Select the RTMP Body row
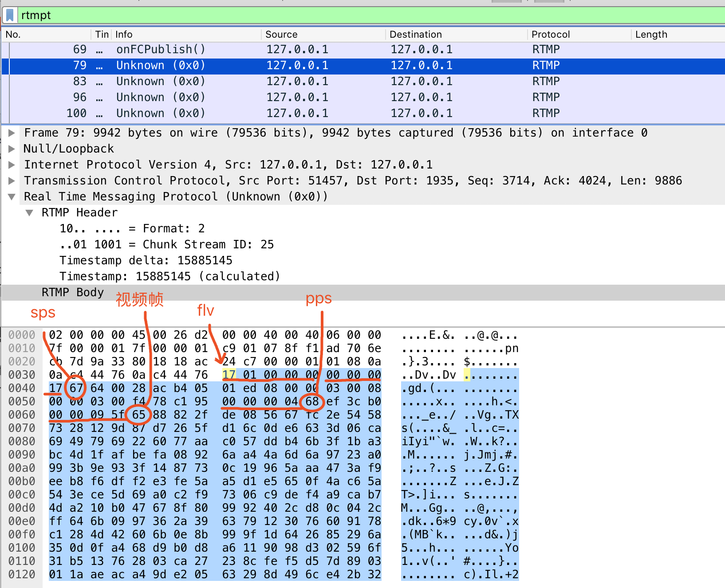Image resolution: width=725 pixels, height=588 pixels. [363, 292]
